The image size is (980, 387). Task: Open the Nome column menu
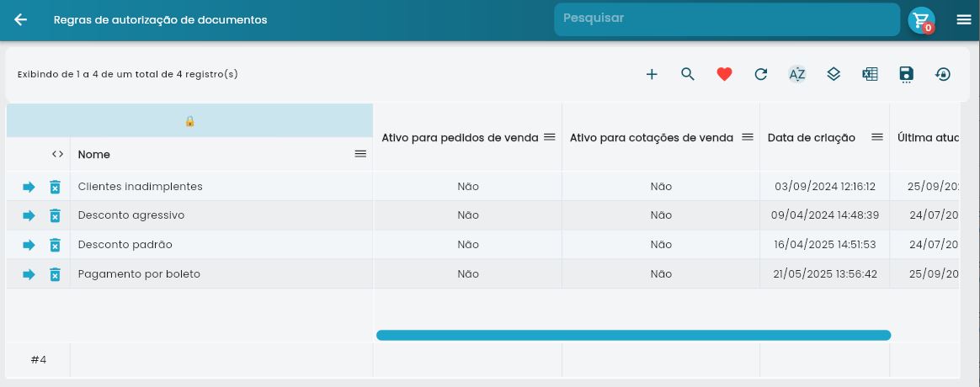360,154
